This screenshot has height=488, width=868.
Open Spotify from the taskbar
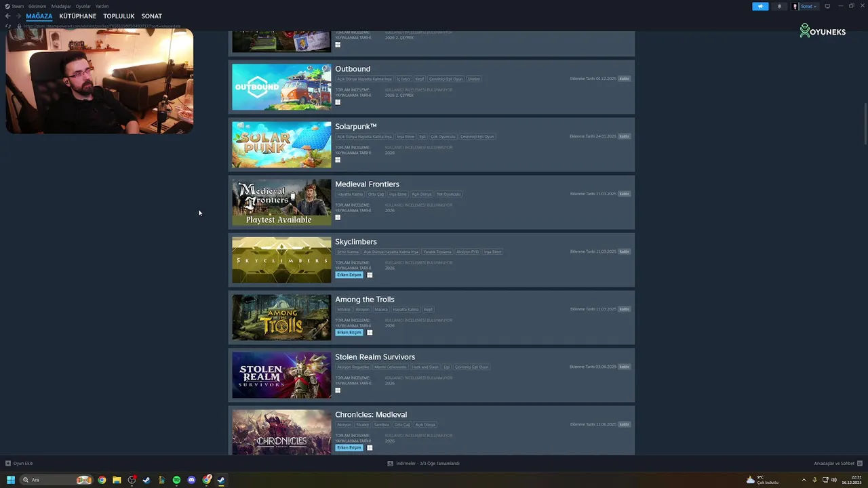coord(176,480)
